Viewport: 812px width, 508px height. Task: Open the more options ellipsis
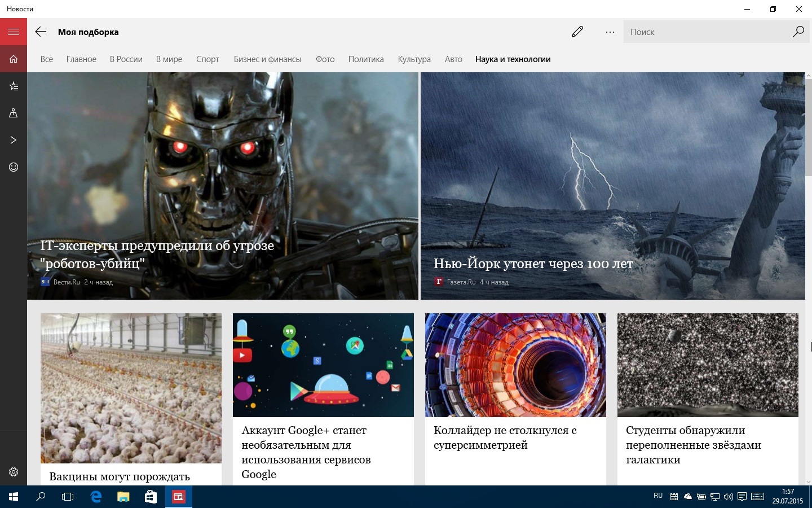pos(610,32)
